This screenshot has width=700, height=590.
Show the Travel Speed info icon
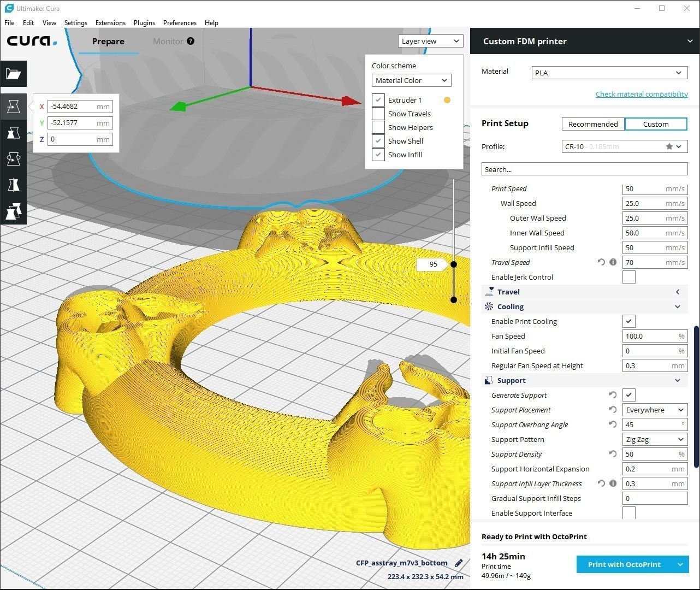tap(613, 262)
